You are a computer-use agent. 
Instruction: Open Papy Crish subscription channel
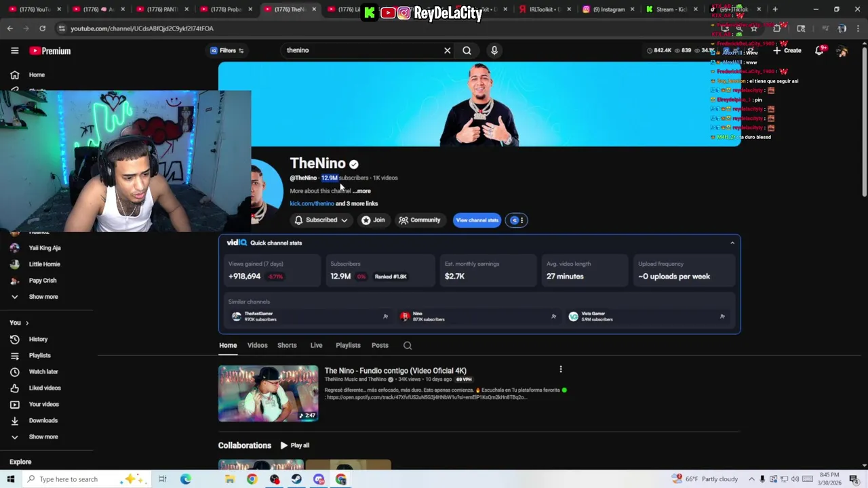click(x=43, y=281)
